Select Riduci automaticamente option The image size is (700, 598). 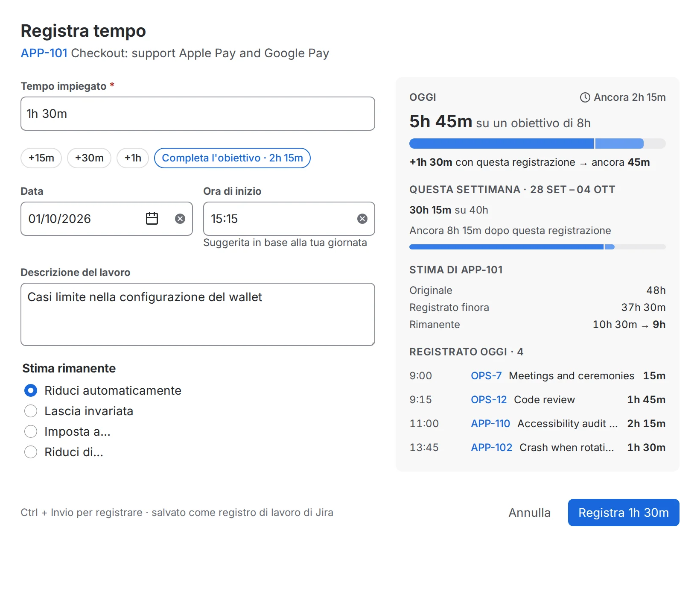[x=31, y=390]
